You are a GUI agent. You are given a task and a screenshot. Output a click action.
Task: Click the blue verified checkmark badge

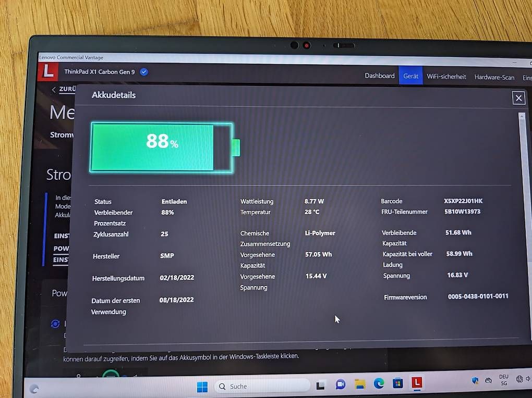coord(144,72)
